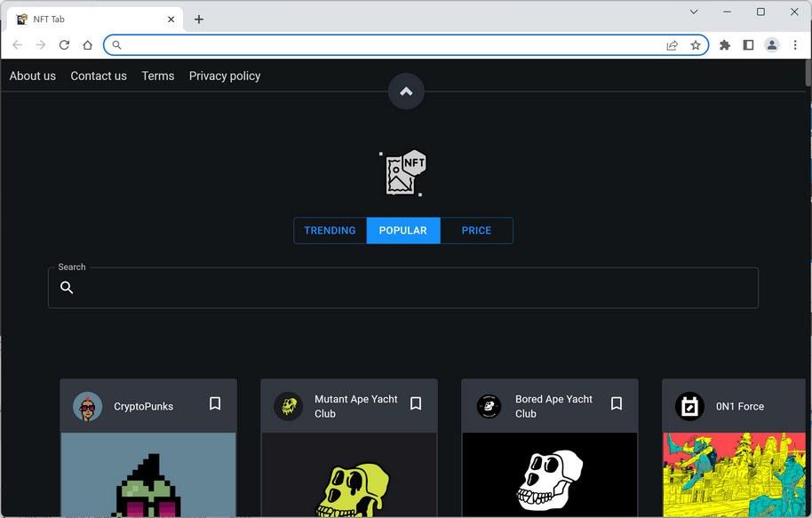Open the CryptoPunks pixel art image

point(148,475)
